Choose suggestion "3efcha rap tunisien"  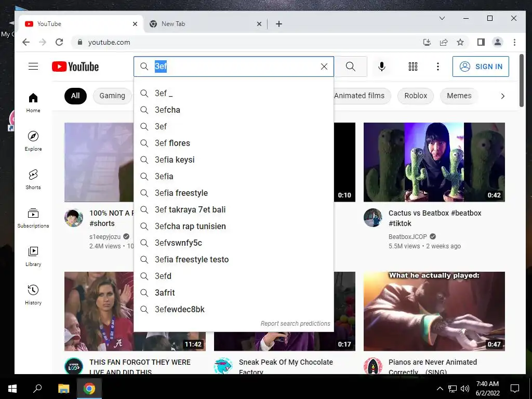(234, 227)
